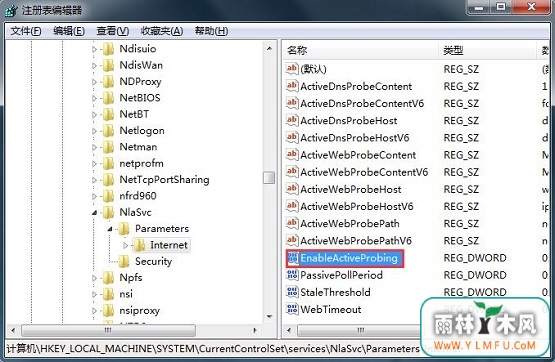Select the Netman folder icon
The width and height of the screenshot is (555, 362).
[x=108, y=147]
